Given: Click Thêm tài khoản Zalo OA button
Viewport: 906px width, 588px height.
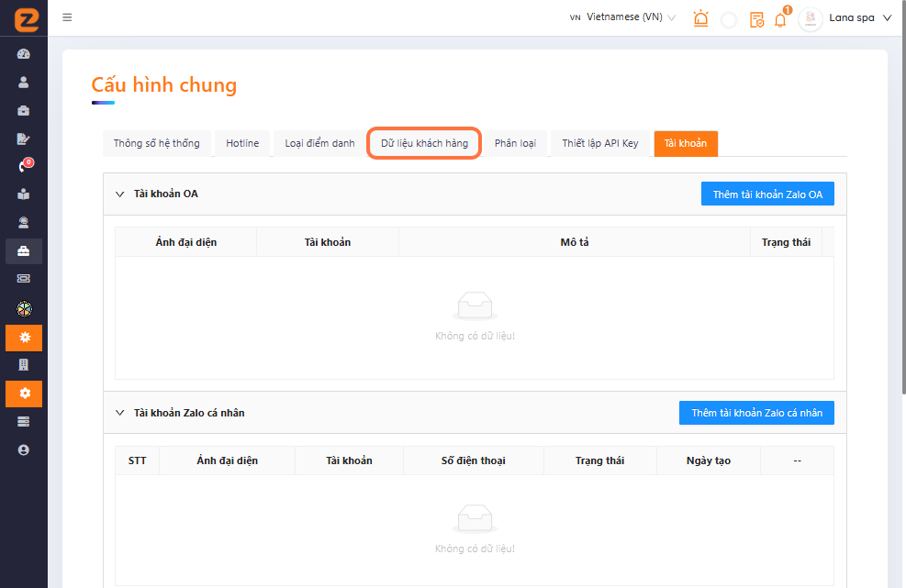Looking at the screenshot, I should tap(766, 194).
